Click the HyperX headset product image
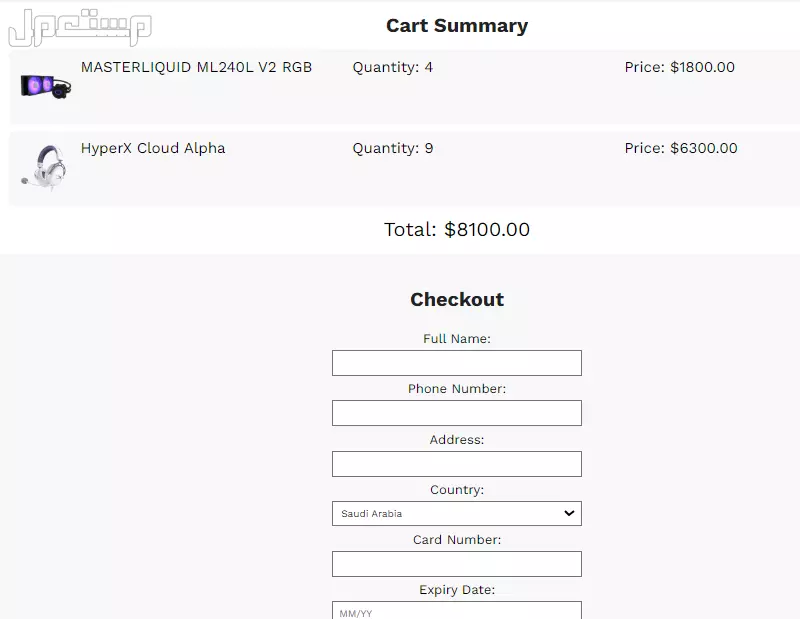Image resolution: width=800 pixels, height=619 pixels. [x=45, y=166]
